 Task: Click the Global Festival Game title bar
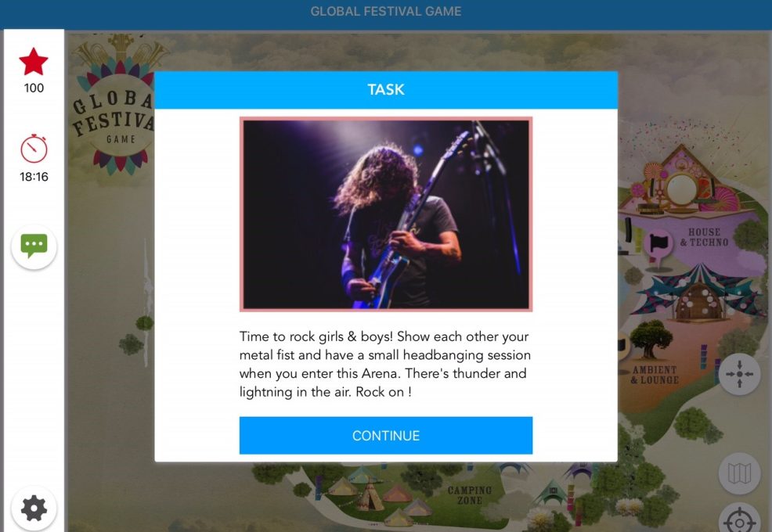click(x=386, y=11)
